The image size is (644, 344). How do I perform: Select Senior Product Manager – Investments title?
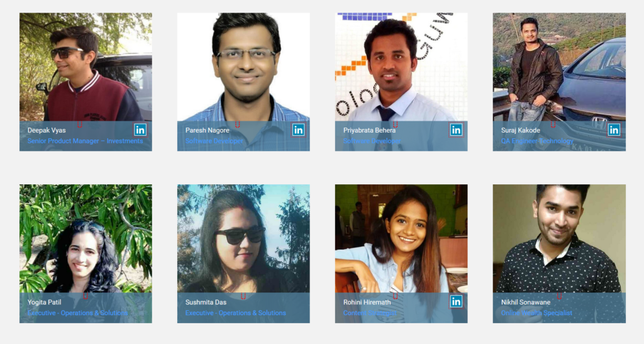86,141
